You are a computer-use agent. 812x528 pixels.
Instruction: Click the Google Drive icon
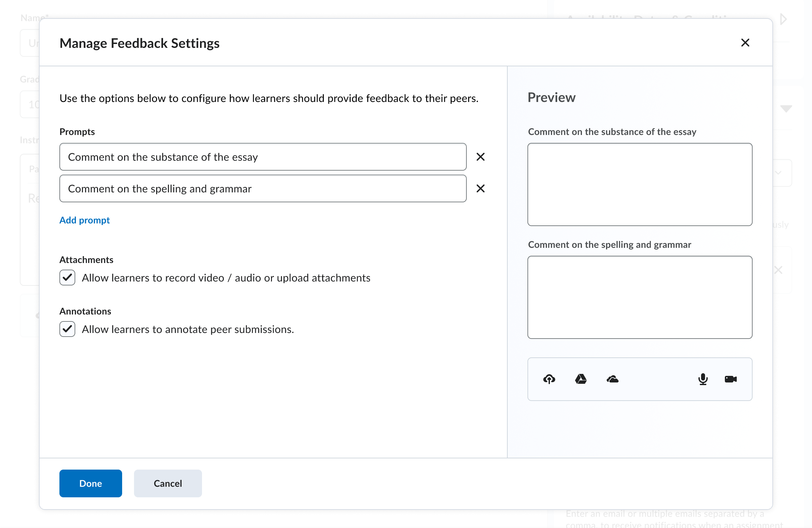point(581,379)
